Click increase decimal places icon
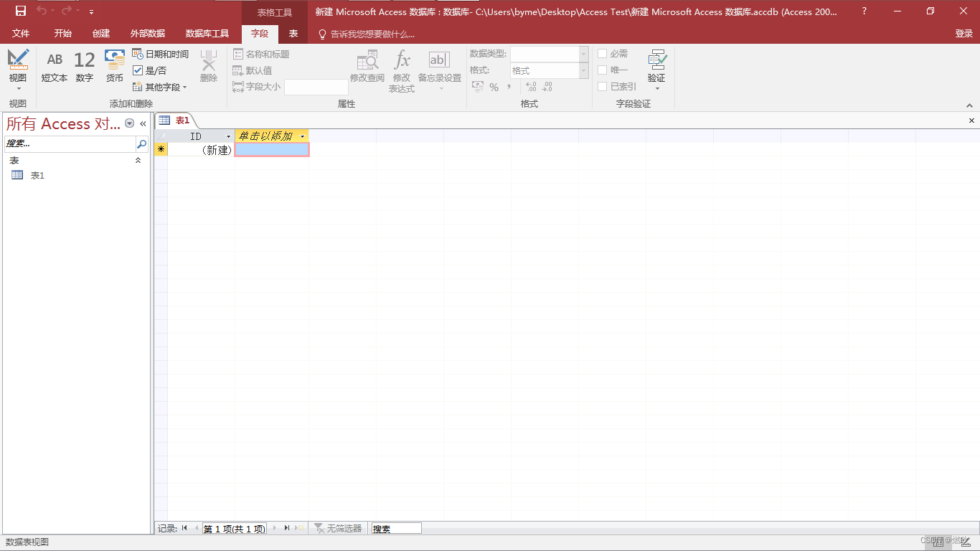Viewport: 980px width, 551px height. pyautogui.click(x=531, y=87)
